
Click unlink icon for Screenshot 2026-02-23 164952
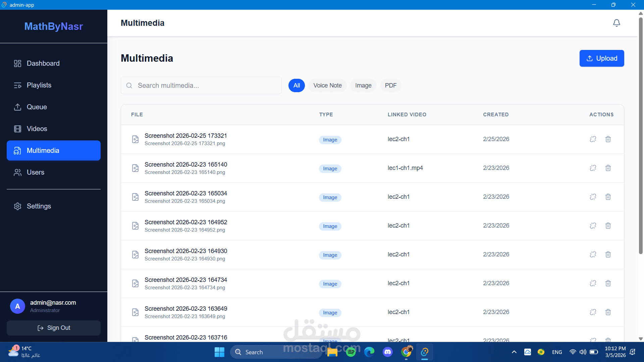pos(593,226)
